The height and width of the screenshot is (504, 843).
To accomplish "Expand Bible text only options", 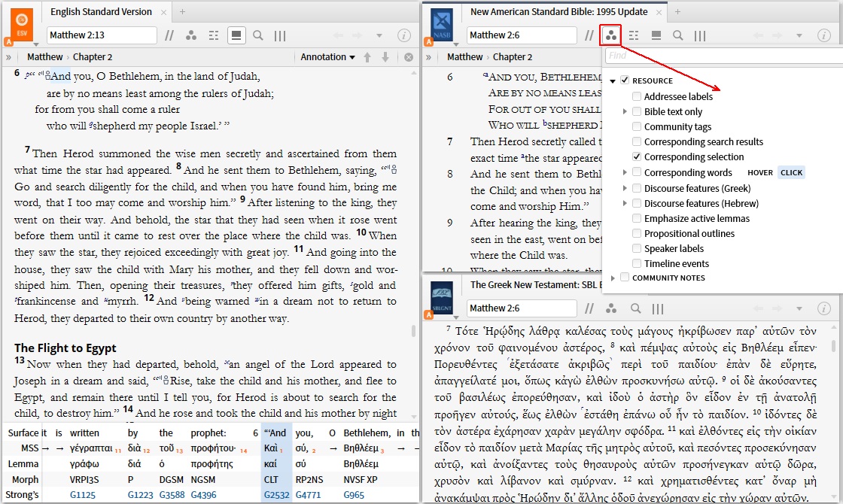I will 624,111.
